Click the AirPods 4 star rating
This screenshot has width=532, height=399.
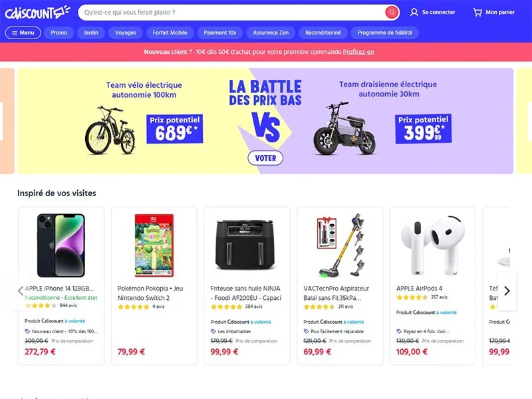[x=412, y=298]
